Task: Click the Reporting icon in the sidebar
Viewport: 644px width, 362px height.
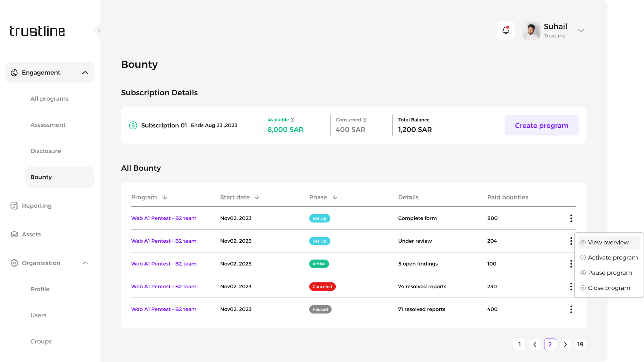Action: click(14, 206)
